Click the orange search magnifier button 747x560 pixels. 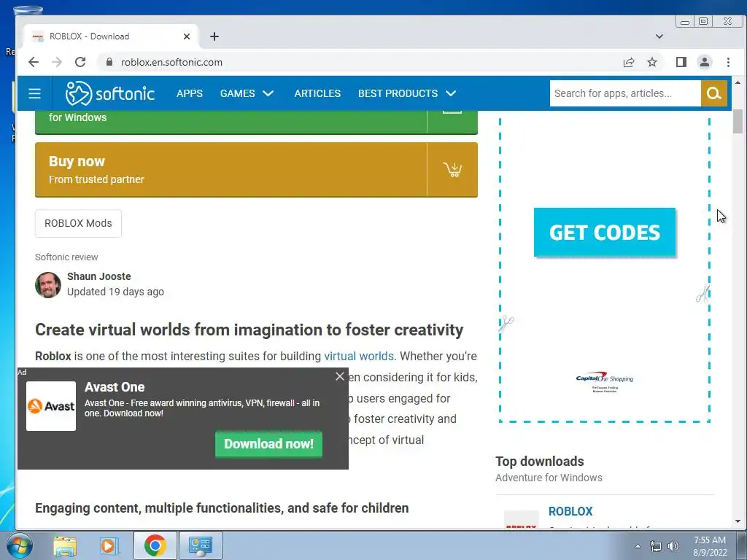coord(713,93)
